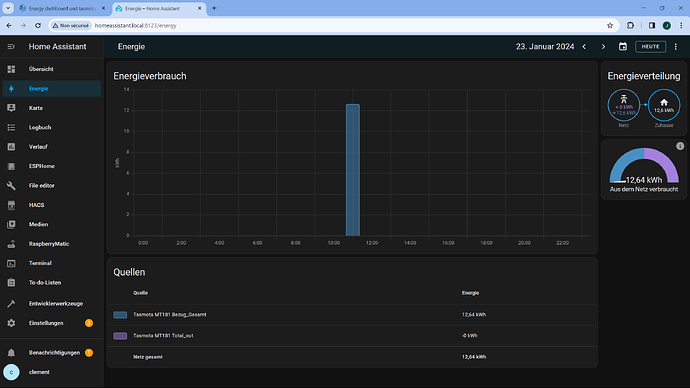
Task: Focus the address bar homeassistant.local URL
Action: (136, 26)
